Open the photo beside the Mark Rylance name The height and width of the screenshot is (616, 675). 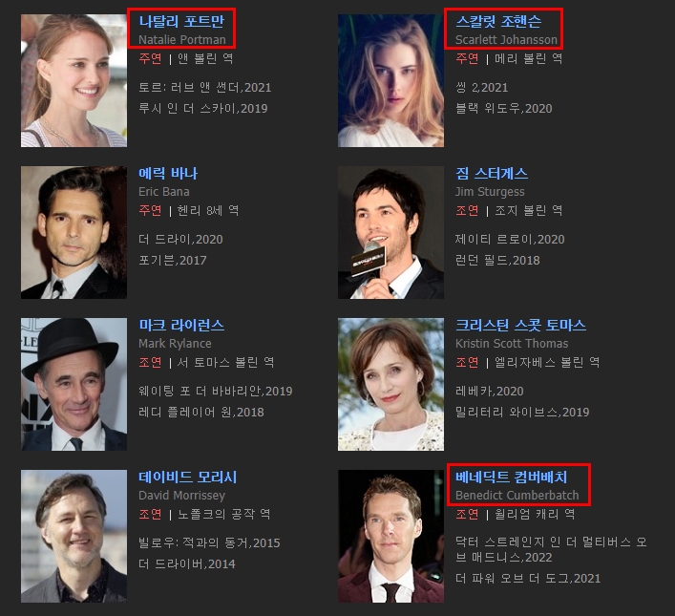tap(74, 384)
